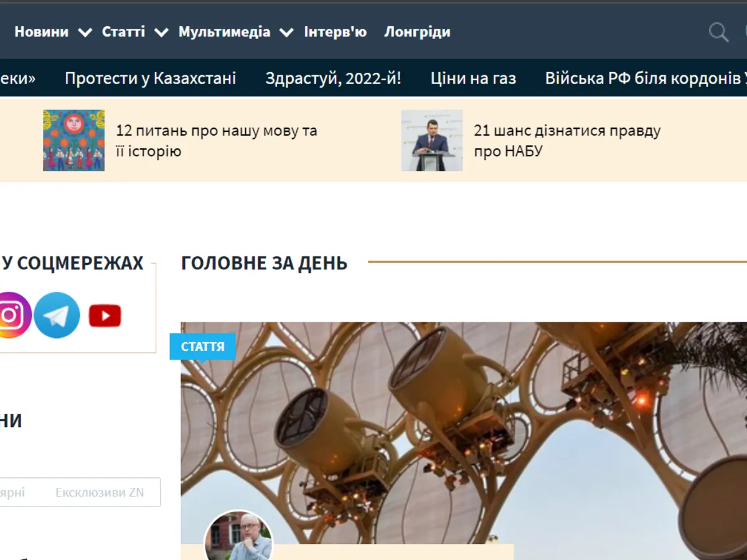This screenshot has width=747, height=560.
Task: Click the blue СТАТТЯ label badge
Action: (202, 347)
